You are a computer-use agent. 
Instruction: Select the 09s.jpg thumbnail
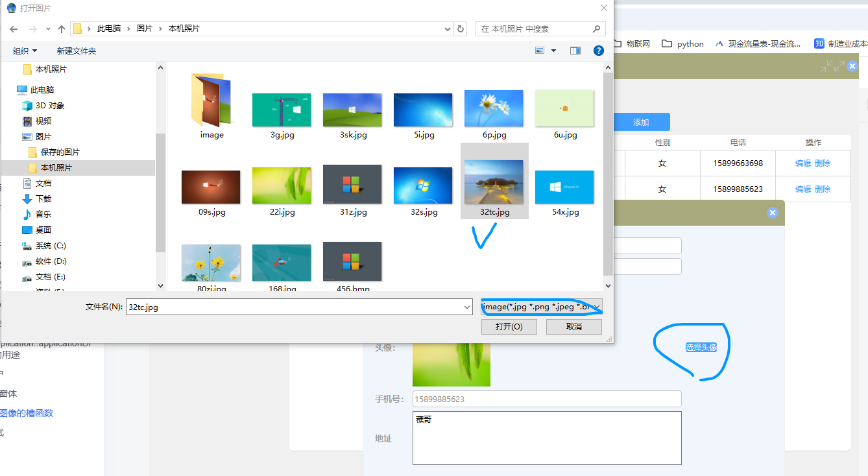211,187
